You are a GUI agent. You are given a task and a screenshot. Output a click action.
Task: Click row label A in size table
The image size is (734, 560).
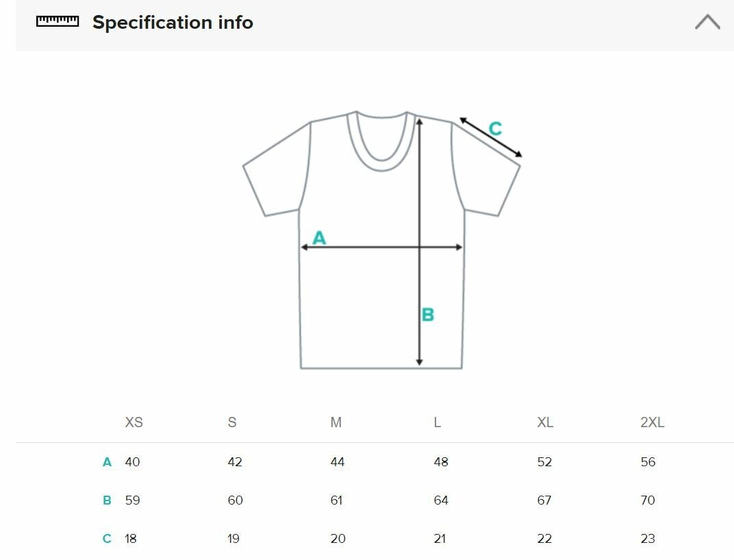coord(107,462)
